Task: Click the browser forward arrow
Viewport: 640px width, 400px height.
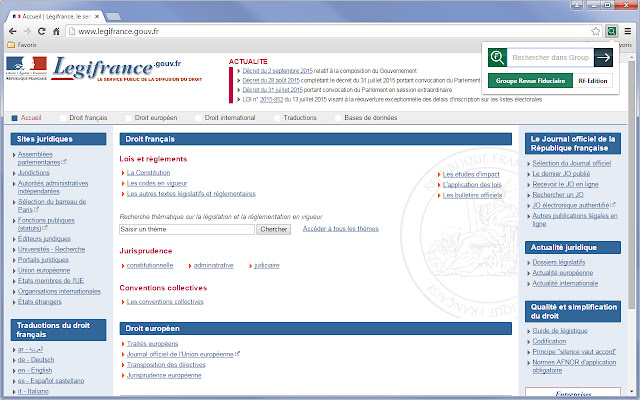Action: click(x=27, y=31)
